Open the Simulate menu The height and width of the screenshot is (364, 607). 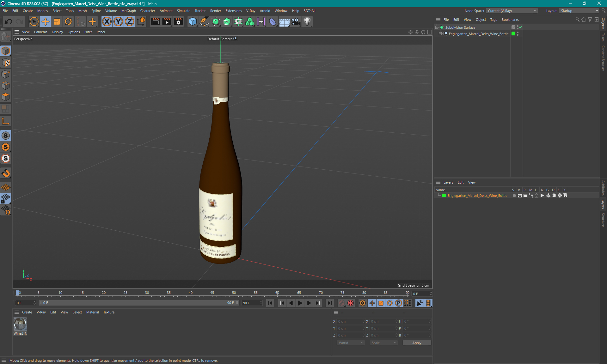tap(183, 11)
